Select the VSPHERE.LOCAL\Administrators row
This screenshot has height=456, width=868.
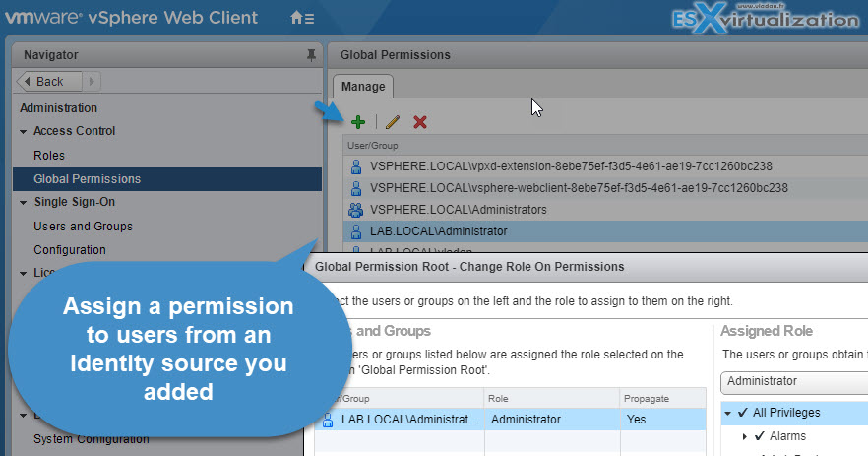[605, 210]
